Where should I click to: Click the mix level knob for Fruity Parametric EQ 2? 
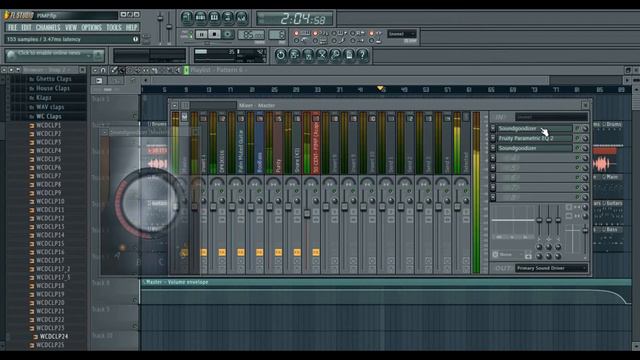[585, 138]
